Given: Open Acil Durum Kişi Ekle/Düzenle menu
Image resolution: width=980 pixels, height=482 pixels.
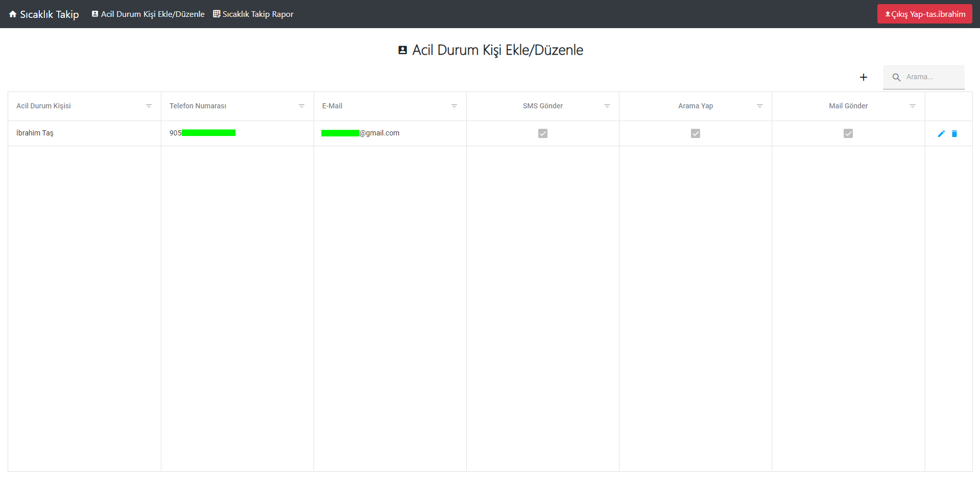Looking at the screenshot, I should click(148, 14).
